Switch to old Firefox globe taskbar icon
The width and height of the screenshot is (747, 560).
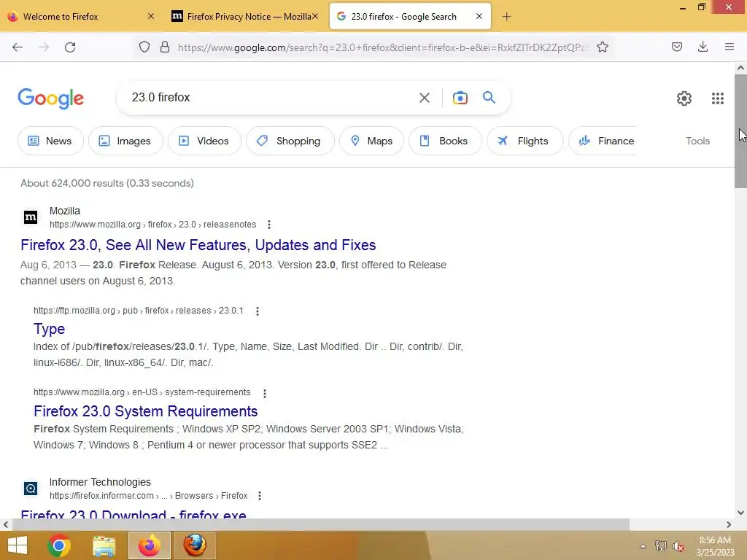pyautogui.click(x=195, y=545)
